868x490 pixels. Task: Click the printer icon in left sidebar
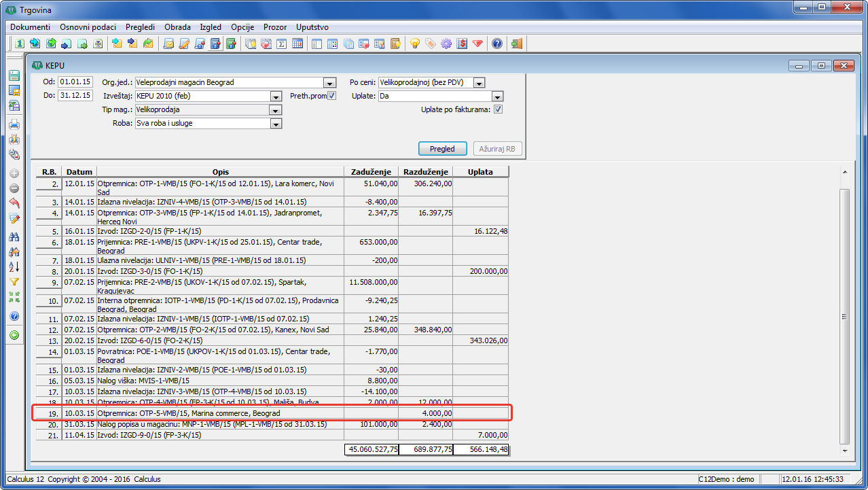(14, 124)
